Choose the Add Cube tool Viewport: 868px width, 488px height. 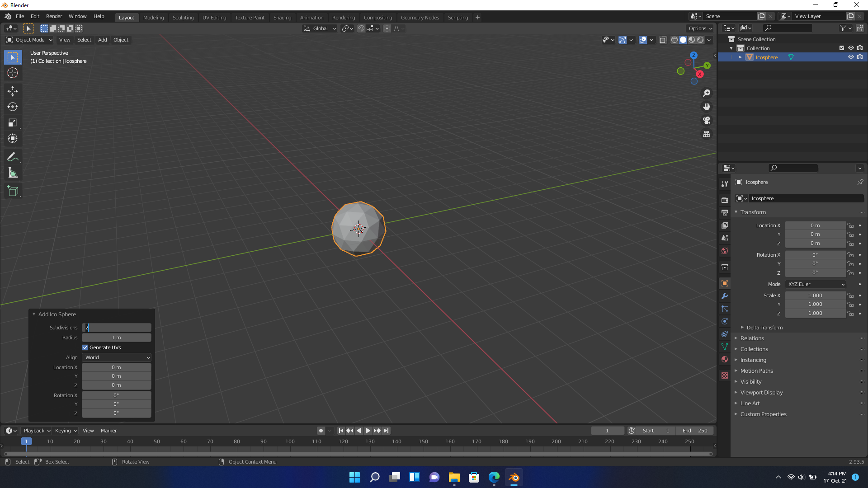point(13,191)
